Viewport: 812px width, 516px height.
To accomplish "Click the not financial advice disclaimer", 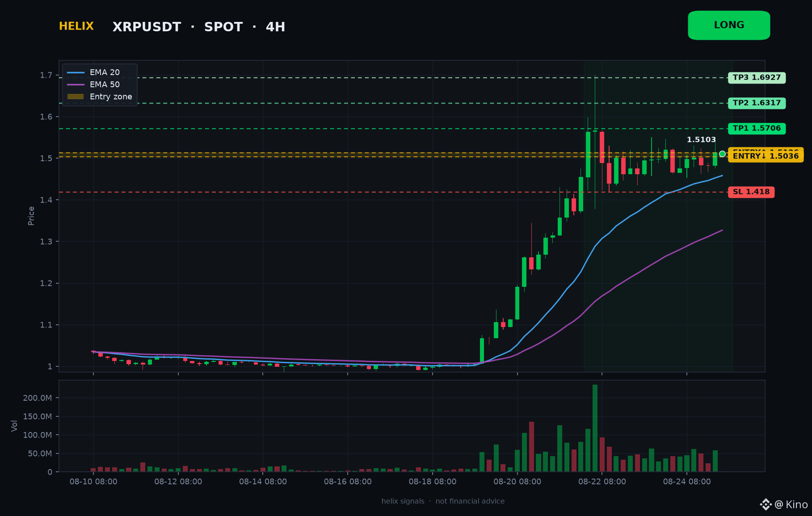I will coord(470,501).
